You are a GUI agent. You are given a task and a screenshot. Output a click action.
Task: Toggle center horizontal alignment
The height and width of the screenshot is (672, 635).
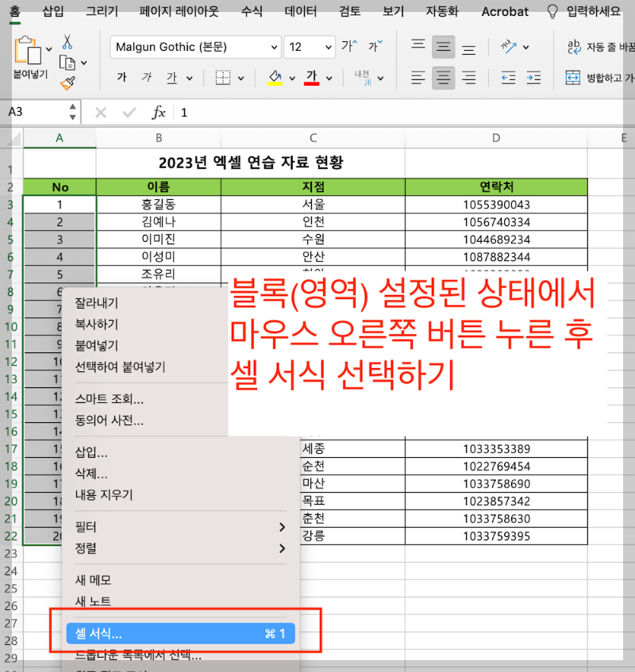442,78
